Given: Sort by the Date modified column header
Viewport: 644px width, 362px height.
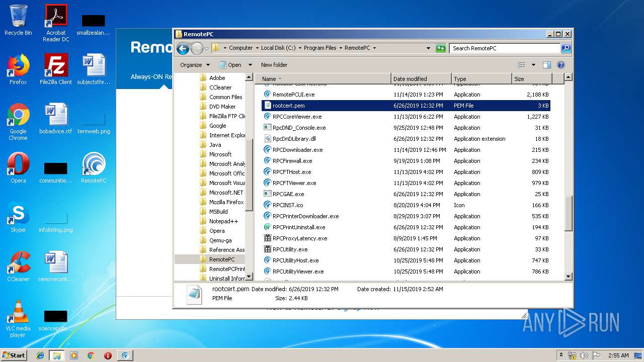Looking at the screenshot, I should 421,79.
